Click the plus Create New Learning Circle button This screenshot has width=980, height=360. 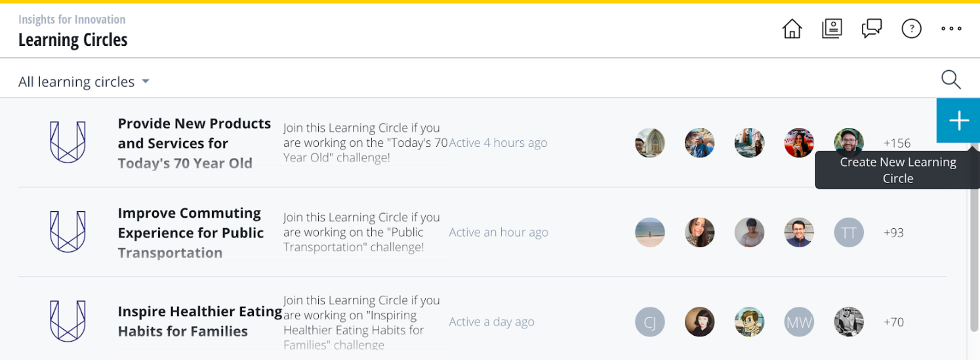(x=958, y=121)
